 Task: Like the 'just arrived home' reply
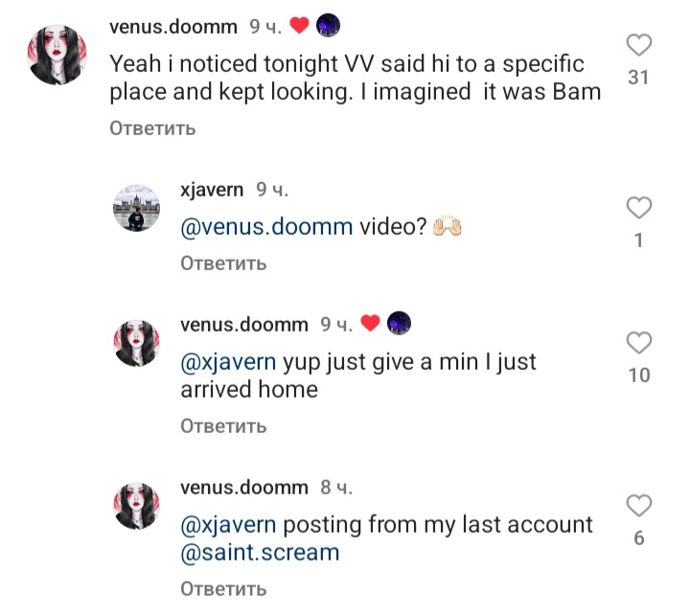638,342
